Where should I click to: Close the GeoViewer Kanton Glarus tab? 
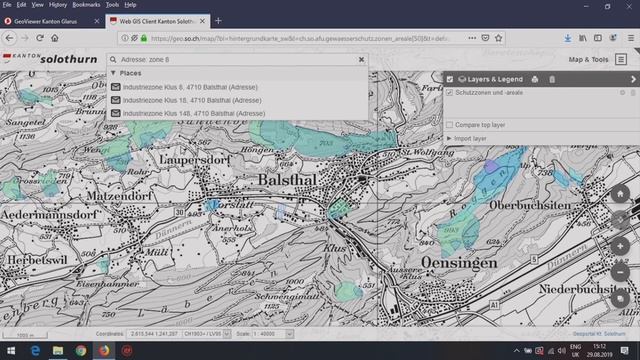point(97,21)
